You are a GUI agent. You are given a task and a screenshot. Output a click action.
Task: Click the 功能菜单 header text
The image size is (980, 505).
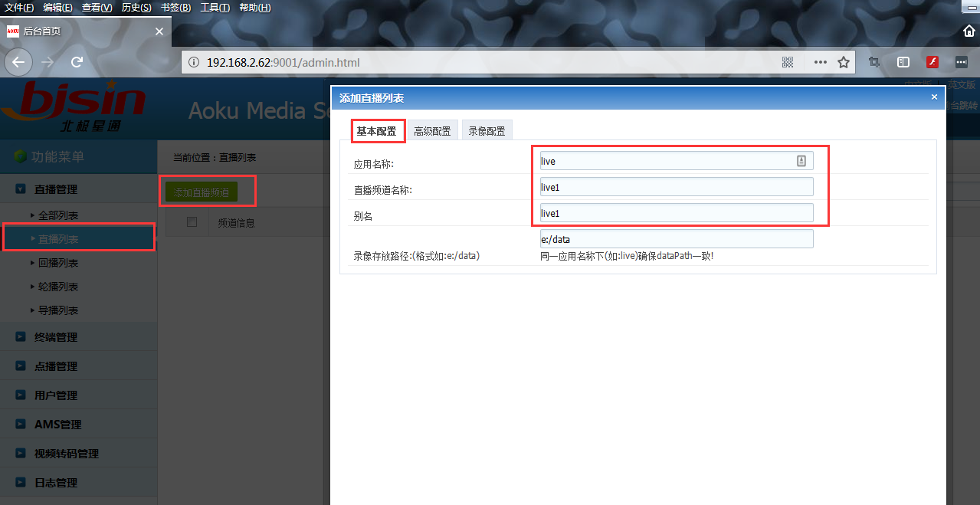(58, 156)
